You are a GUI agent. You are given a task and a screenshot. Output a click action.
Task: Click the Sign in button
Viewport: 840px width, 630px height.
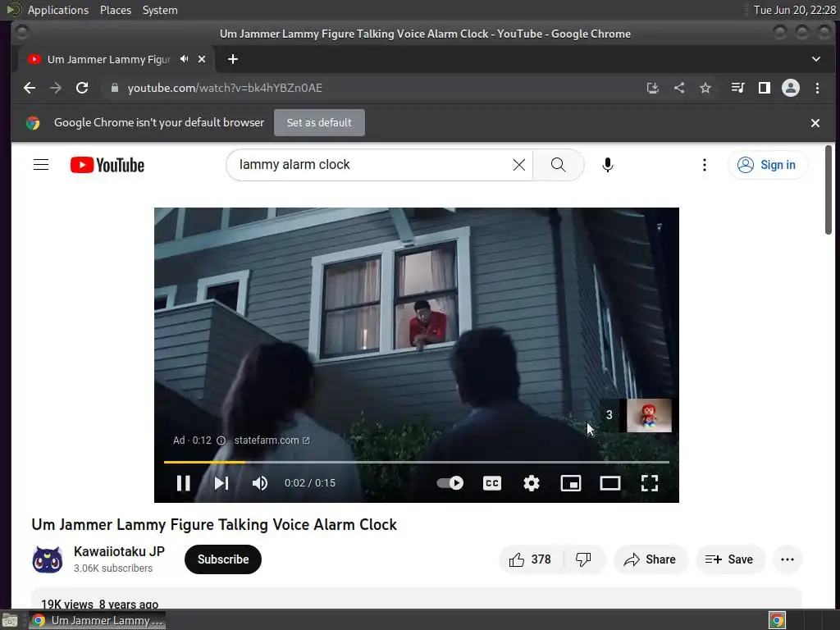click(767, 165)
